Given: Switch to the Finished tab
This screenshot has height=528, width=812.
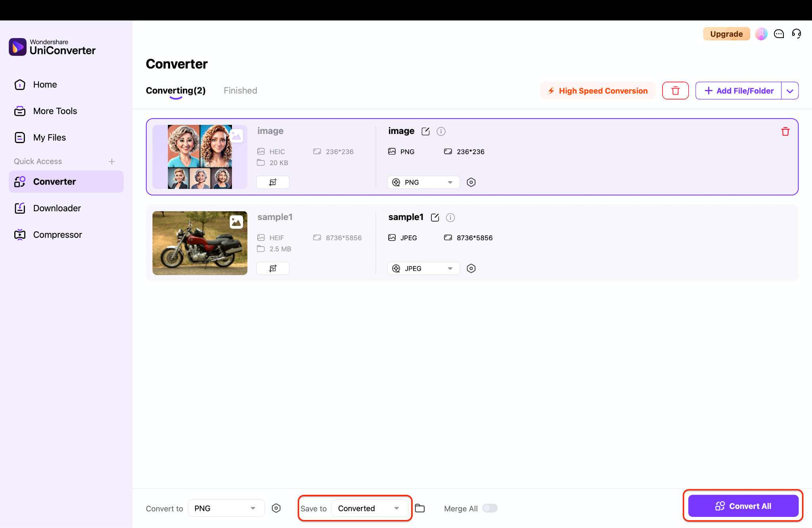Looking at the screenshot, I should (240, 90).
